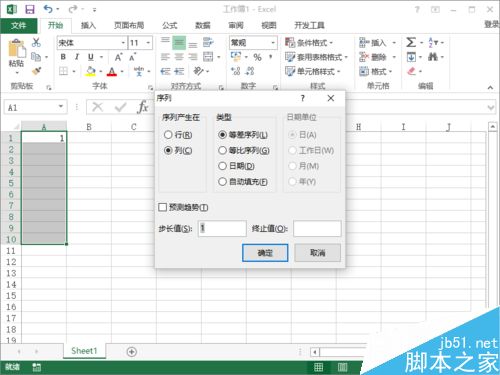Image resolution: width=500 pixels, height=375 pixels.
Task: Enable the 预测趋势(T) trend checkbox
Action: (x=163, y=207)
